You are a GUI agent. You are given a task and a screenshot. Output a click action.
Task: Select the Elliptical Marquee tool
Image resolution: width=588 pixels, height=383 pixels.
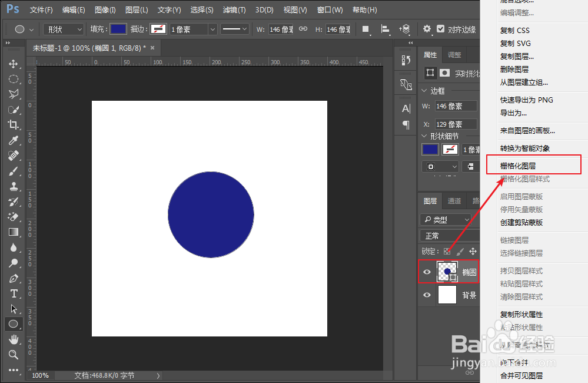(14, 79)
